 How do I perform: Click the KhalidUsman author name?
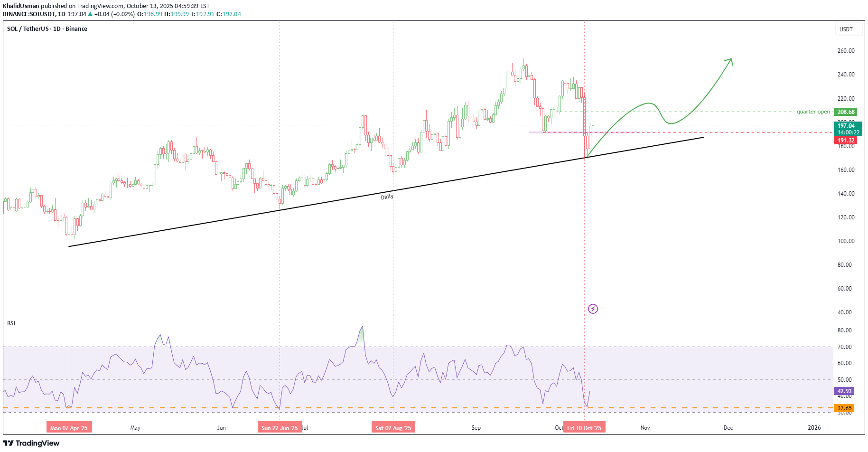coord(21,6)
